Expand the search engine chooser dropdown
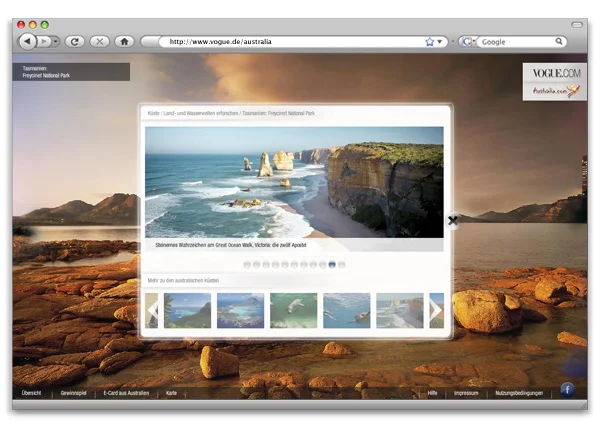Viewport: 600px width, 430px height. coord(467,42)
